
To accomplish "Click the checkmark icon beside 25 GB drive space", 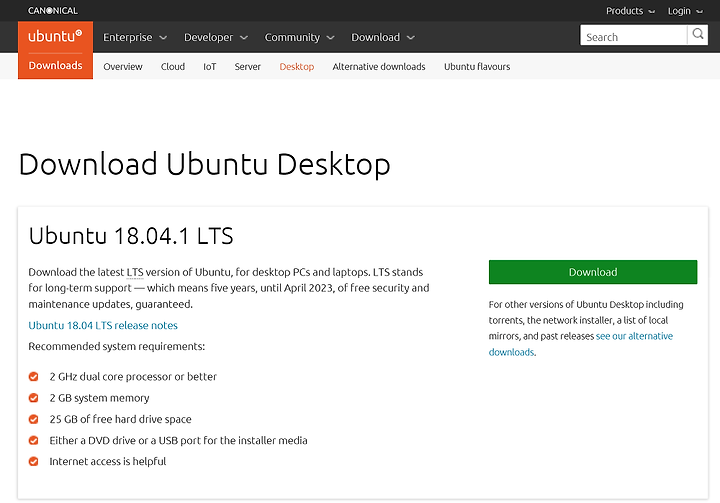I will tap(34, 419).
